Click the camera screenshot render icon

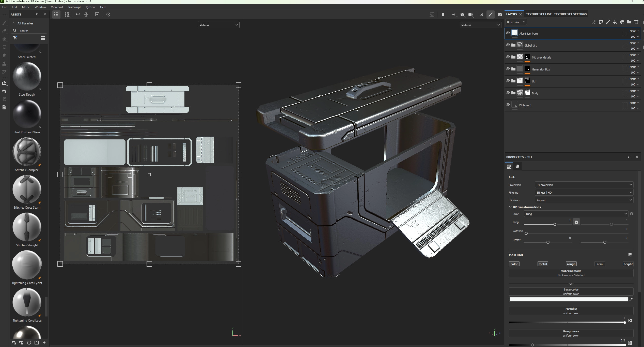[499, 15]
